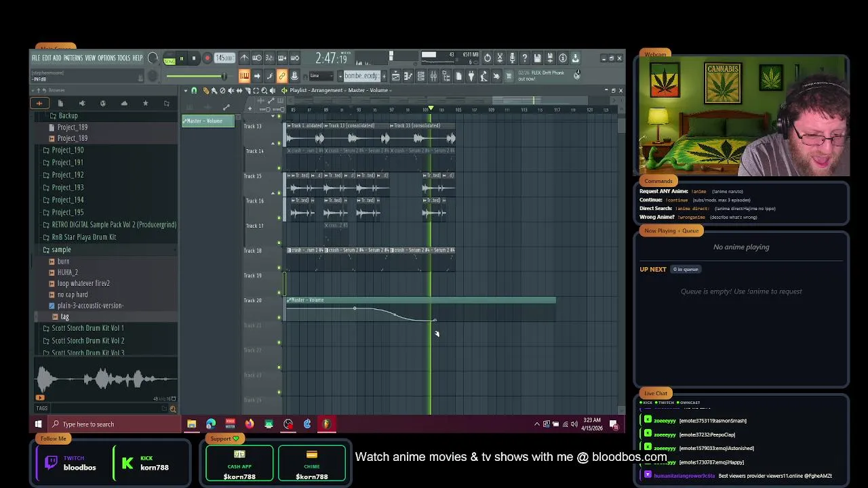Toggle the multilink to controllers link icon
Screen dimensions: 868x488
(282, 76)
